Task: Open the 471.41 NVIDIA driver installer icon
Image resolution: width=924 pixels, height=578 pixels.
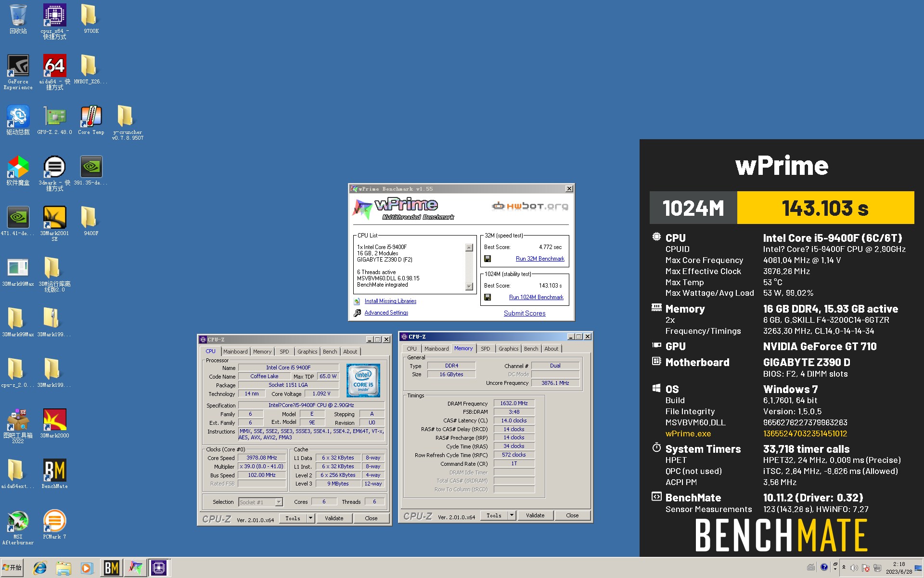Action: click(18, 222)
